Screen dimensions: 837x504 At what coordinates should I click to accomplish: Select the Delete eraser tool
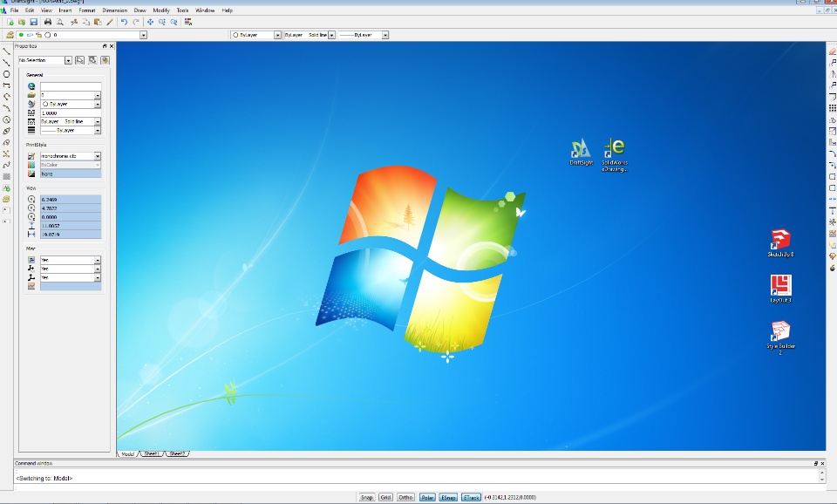832,51
